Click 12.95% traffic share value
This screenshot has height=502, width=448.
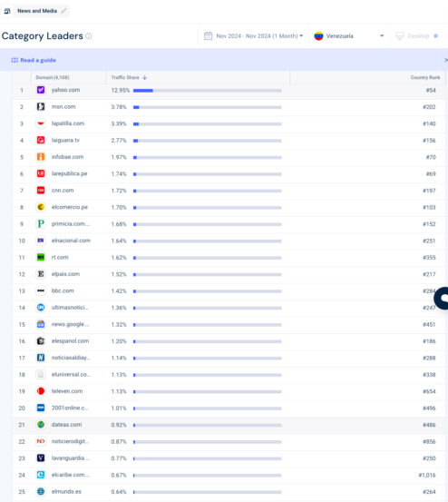pyautogui.click(x=121, y=90)
